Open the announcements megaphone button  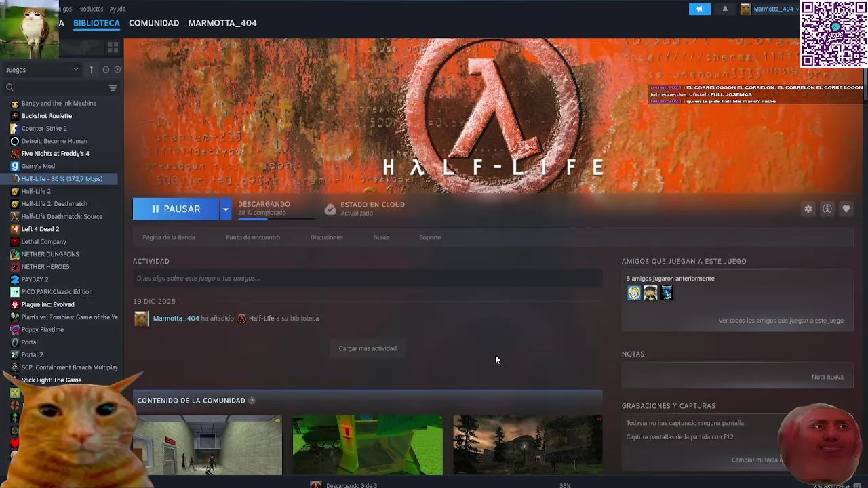(699, 9)
